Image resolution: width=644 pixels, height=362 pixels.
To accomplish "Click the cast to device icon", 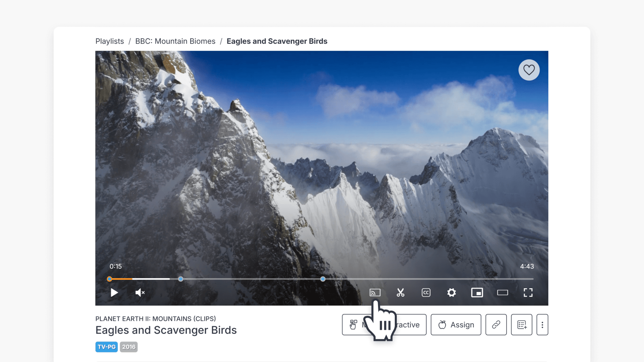I will click(375, 293).
